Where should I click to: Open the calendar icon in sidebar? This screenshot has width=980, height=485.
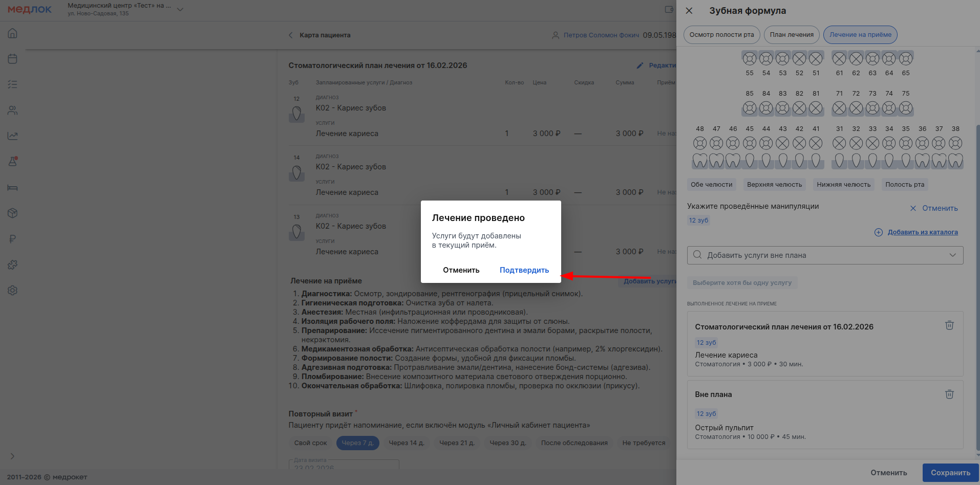13,59
